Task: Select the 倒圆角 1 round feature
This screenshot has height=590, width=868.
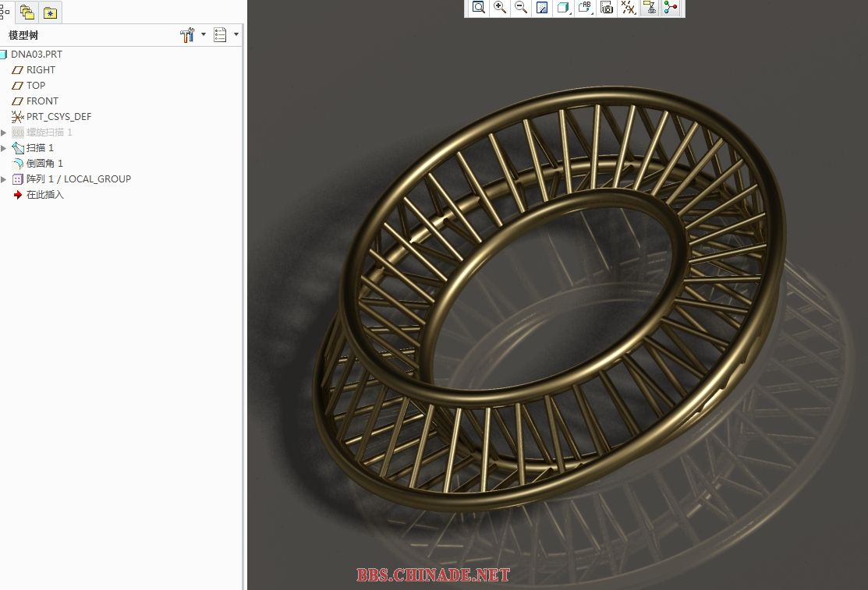Action: click(x=44, y=163)
